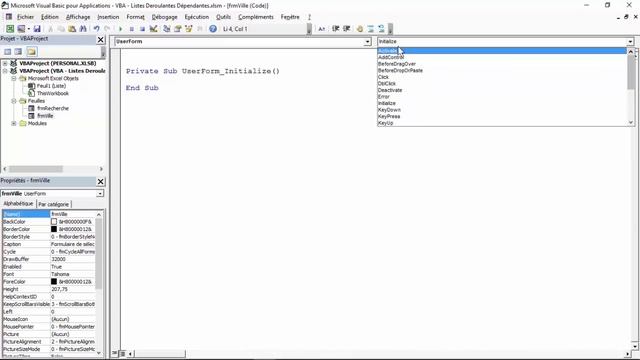
Task: Open Properties Window from the toolbar icon
Action: click(x=178, y=29)
